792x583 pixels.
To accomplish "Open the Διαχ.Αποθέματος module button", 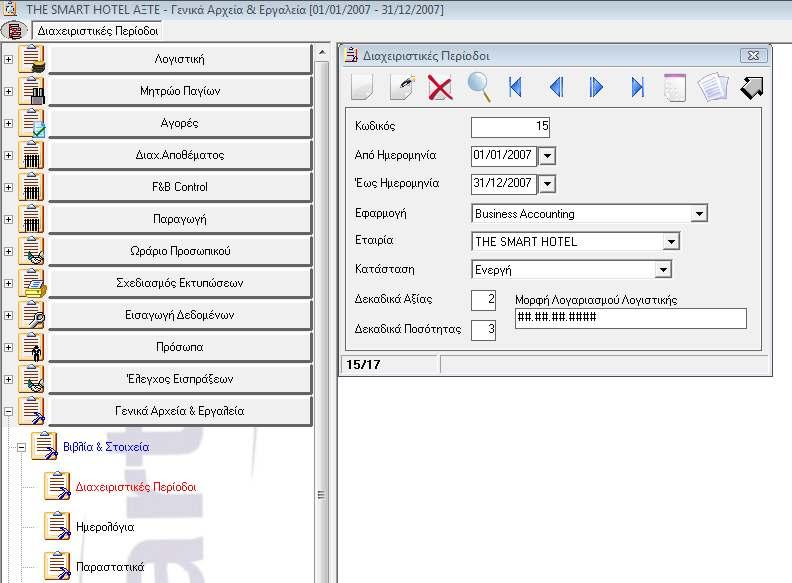I will (180, 155).
